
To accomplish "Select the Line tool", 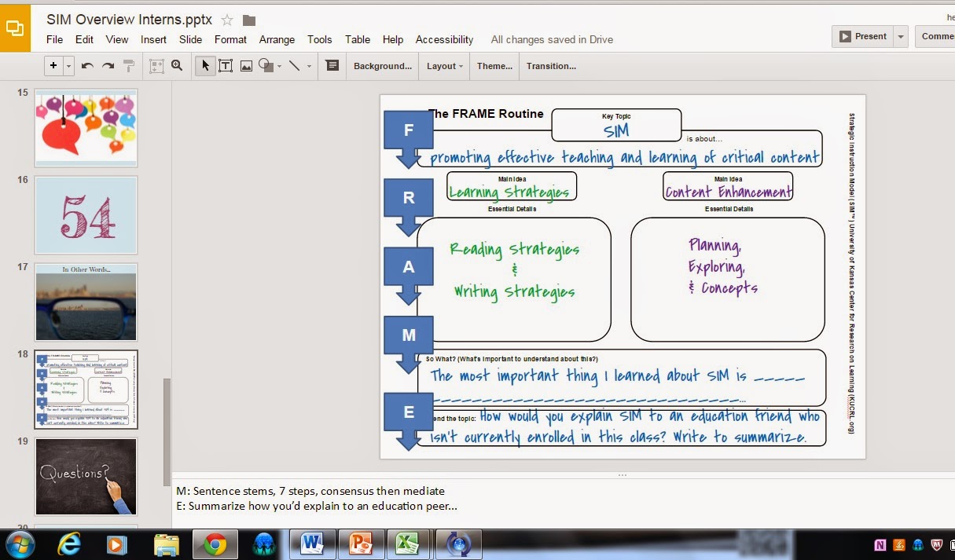I will coord(294,66).
